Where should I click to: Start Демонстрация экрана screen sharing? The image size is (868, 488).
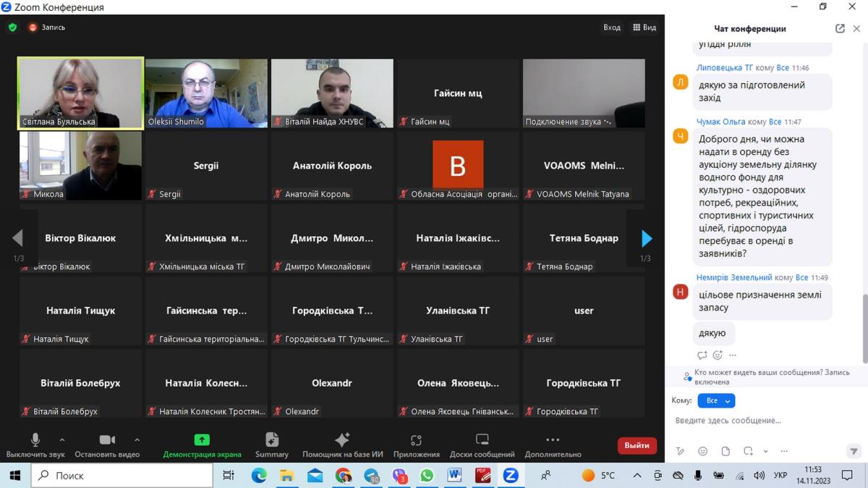click(202, 445)
